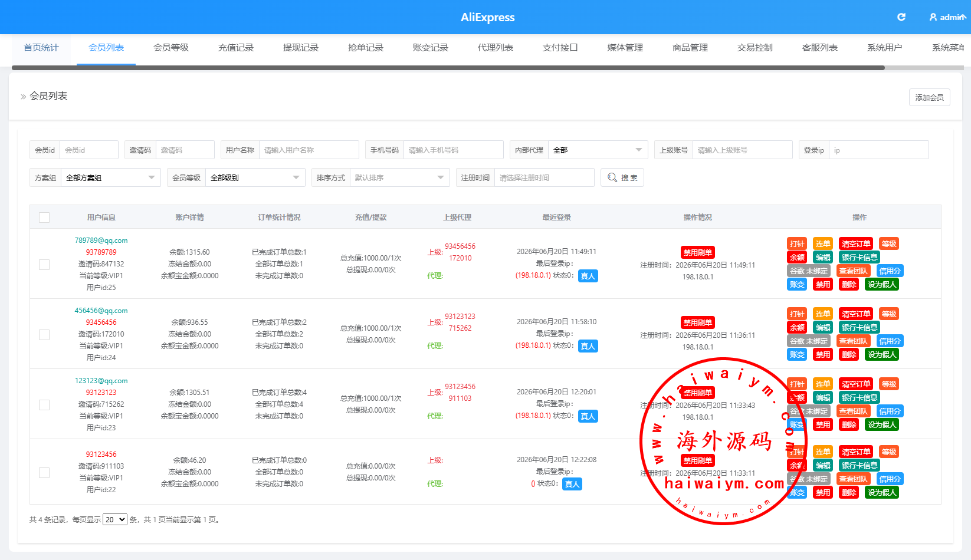Click 清空订单 for user 93123123
Screen dimensions: 971x560
point(856,384)
